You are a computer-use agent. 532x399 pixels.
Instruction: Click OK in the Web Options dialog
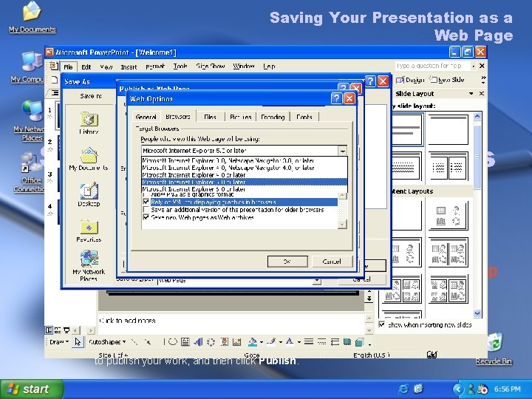click(287, 262)
